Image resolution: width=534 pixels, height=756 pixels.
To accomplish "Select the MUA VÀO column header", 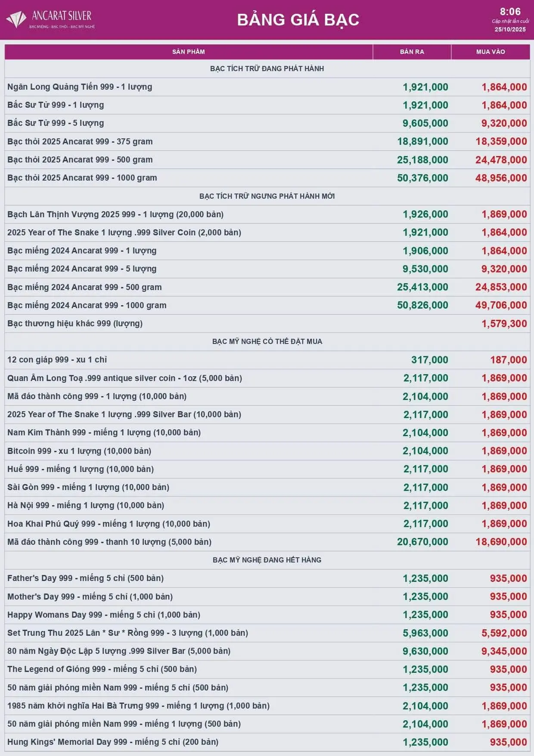I will coord(491,52).
